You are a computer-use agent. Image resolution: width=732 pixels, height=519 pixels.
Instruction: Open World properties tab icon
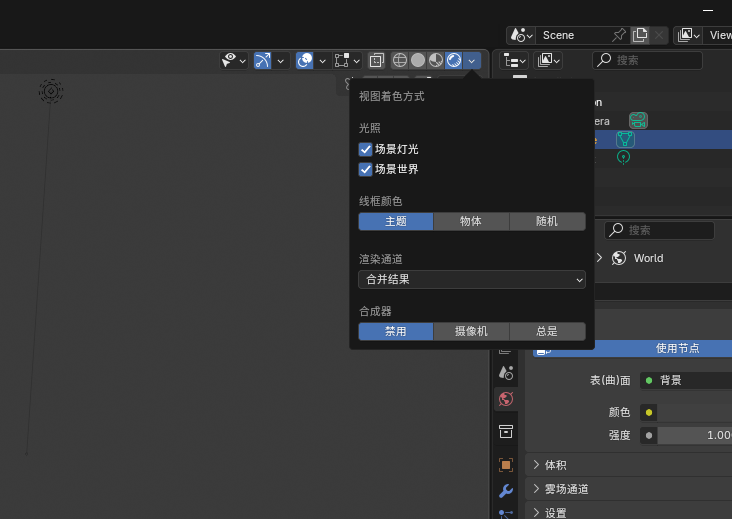pyautogui.click(x=506, y=398)
